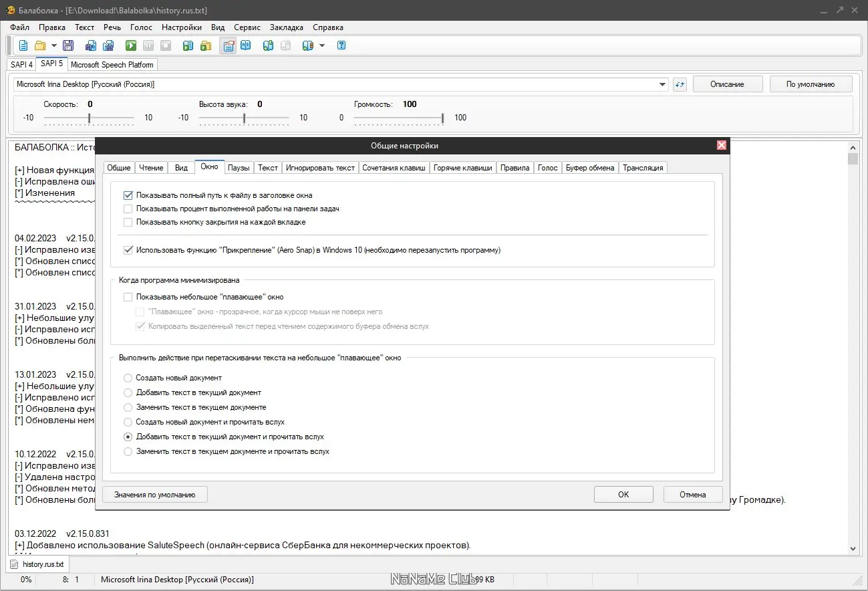Create a new document from the toolbar
The image size is (868, 591).
point(23,45)
